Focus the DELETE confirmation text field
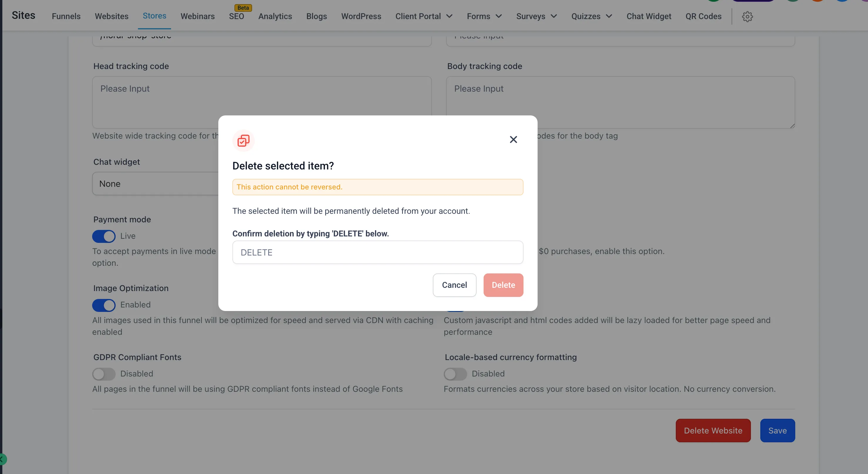The height and width of the screenshot is (474, 868). pyautogui.click(x=377, y=253)
